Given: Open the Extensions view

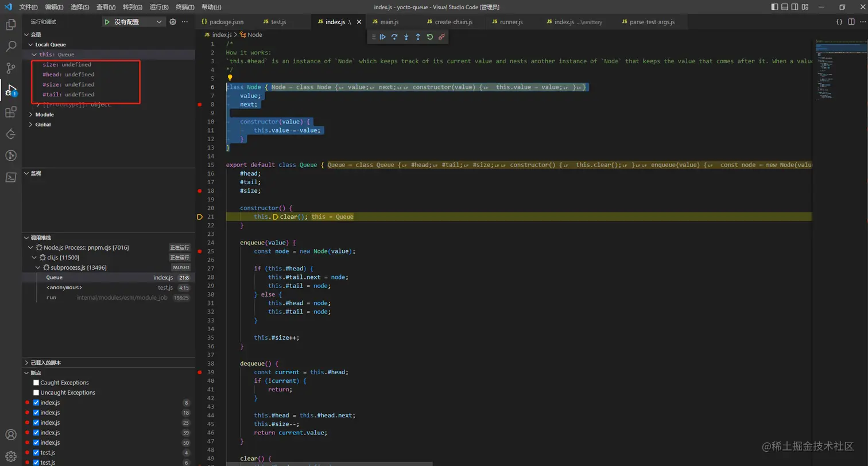Looking at the screenshot, I should pos(10,112).
